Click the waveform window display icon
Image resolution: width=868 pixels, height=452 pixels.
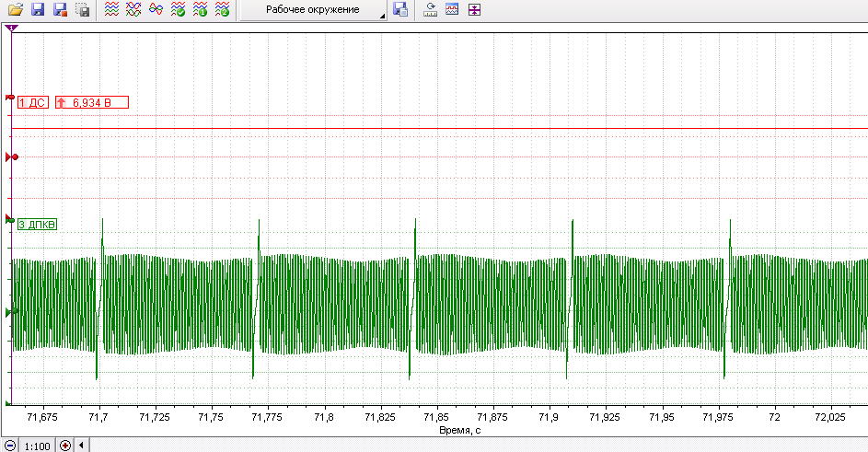(452, 9)
